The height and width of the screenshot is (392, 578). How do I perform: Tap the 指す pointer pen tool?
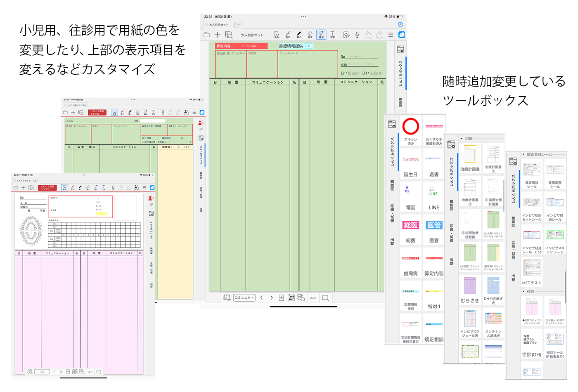pos(288,35)
